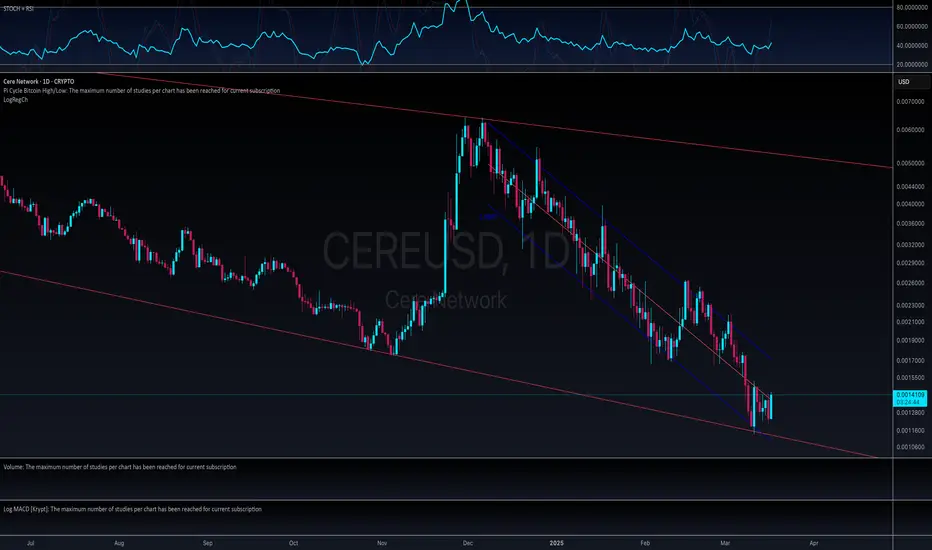The width and height of the screenshot is (932, 550).
Task: Select the 'Cere Network · 1D · CRYPTO' legend title
Action: [x=39, y=81]
